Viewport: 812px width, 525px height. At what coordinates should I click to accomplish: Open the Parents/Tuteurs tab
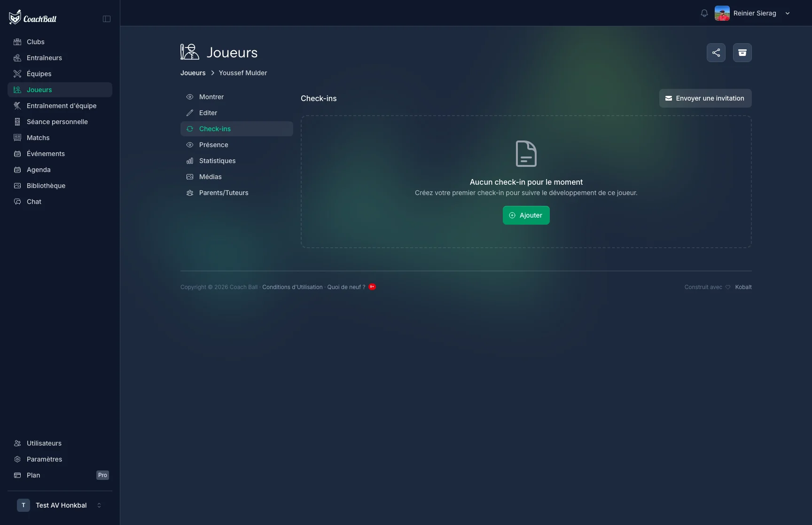point(237,193)
